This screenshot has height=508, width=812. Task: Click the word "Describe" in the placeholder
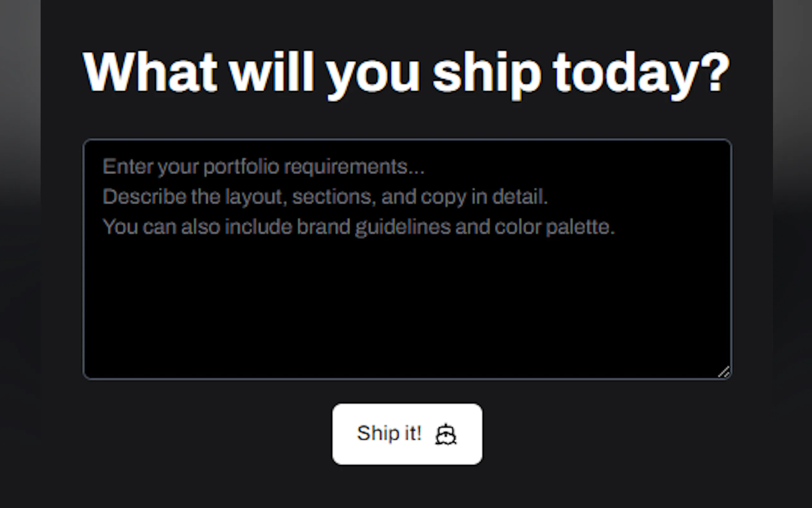point(144,196)
